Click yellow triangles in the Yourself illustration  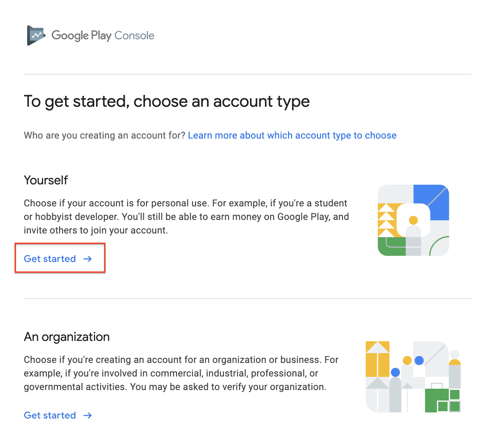(386, 220)
